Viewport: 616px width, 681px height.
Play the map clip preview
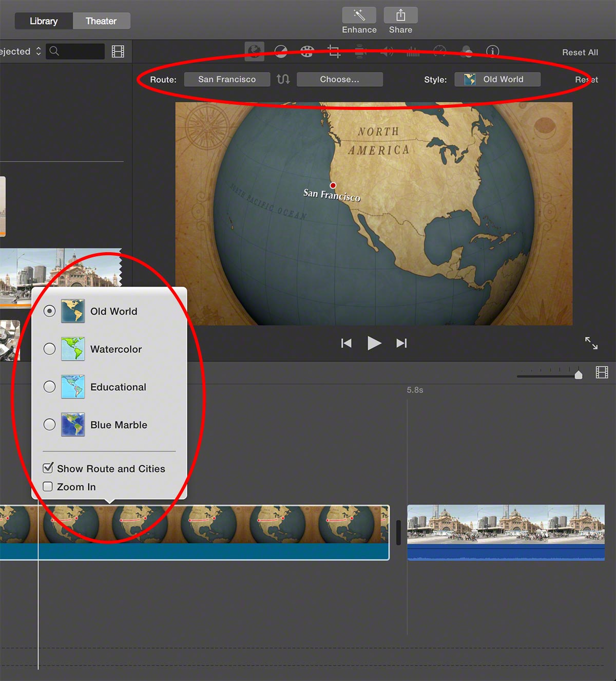tap(374, 343)
